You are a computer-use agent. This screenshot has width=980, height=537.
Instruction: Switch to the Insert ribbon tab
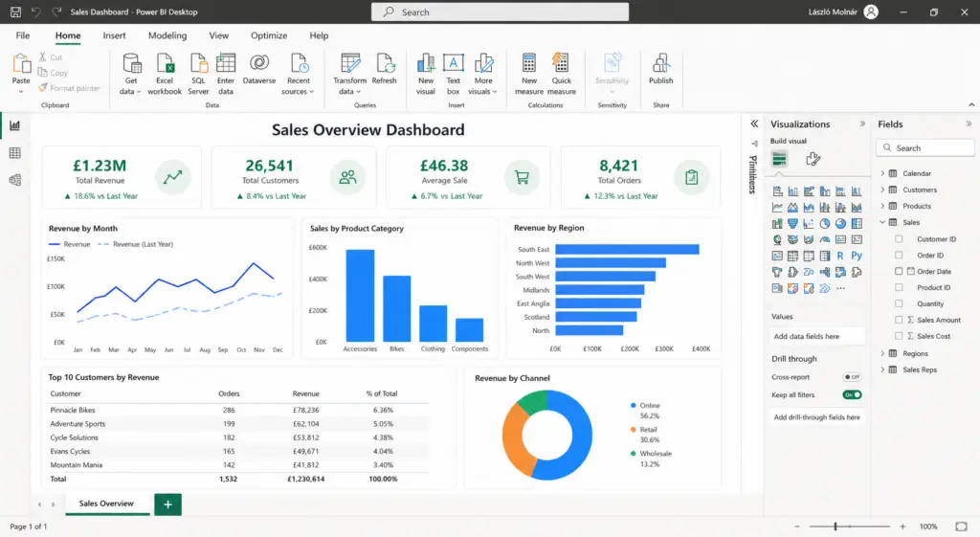(x=115, y=35)
